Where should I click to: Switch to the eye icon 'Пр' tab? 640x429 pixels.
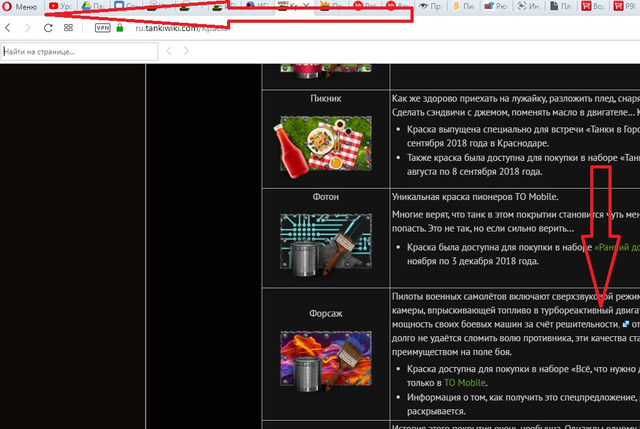coord(430,7)
